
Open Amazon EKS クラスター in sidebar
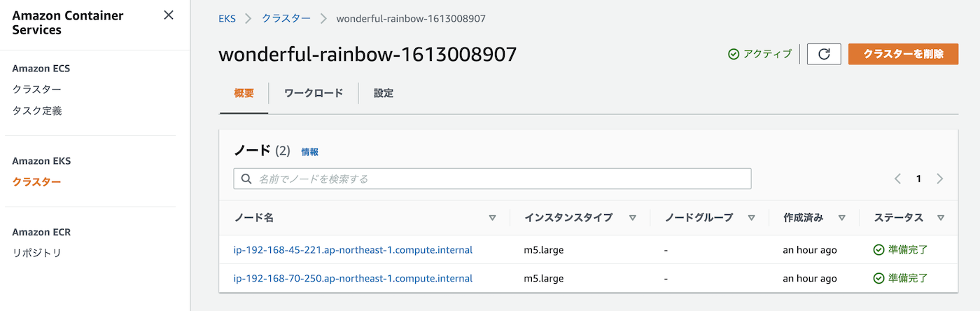(37, 182)
